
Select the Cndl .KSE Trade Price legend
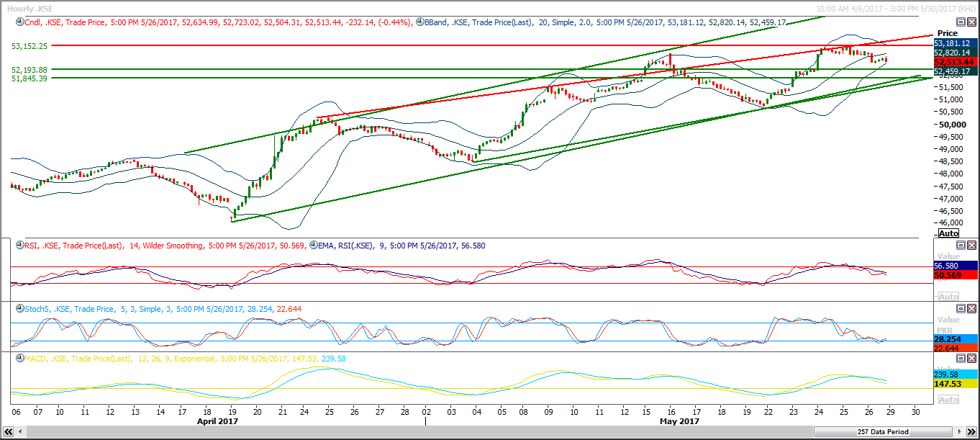tap(218, 22)
